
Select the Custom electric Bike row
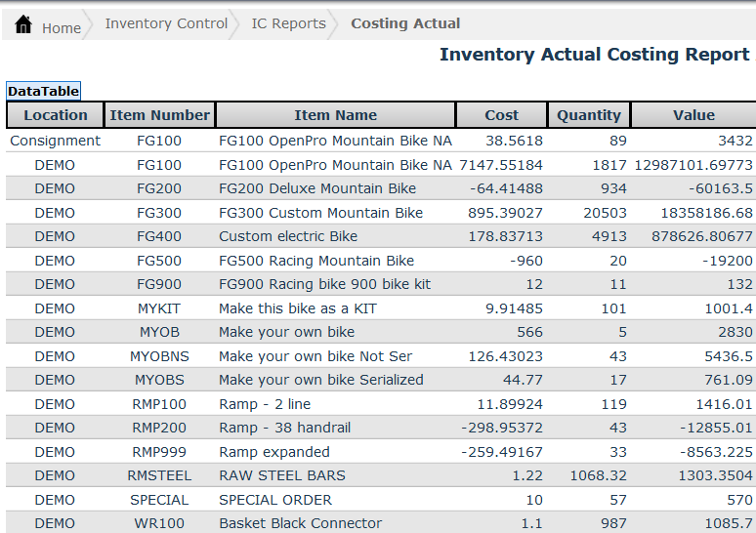[288, 236]
